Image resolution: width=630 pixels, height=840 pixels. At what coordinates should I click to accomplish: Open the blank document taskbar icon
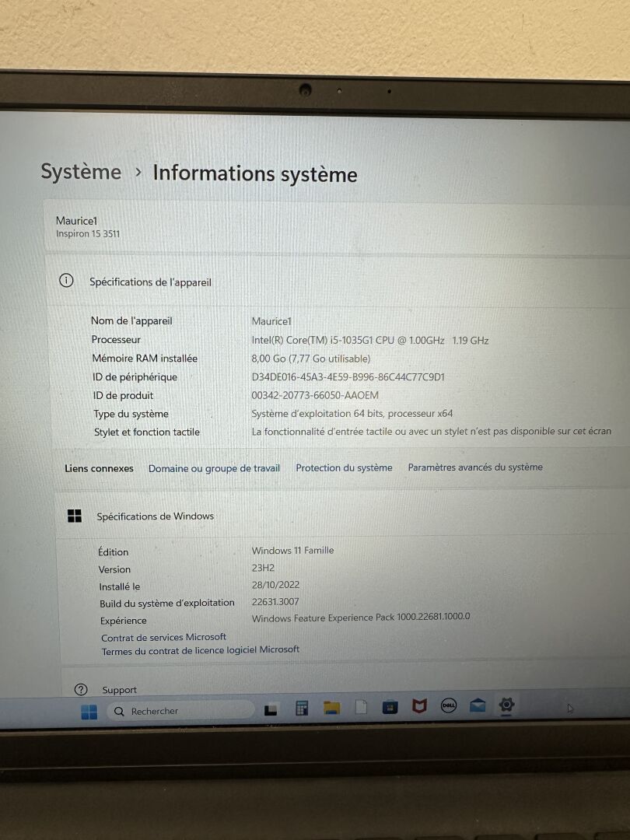pyautogui.click(x=362, y=707)
